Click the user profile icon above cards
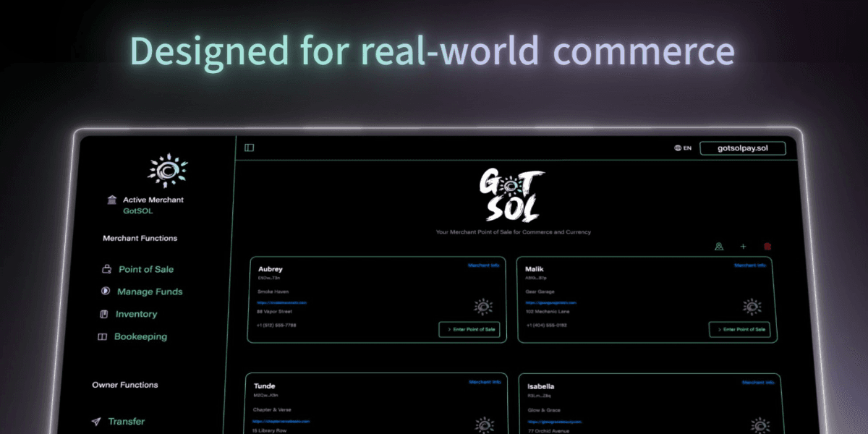The image size is (868, 434). click(719, 247)
